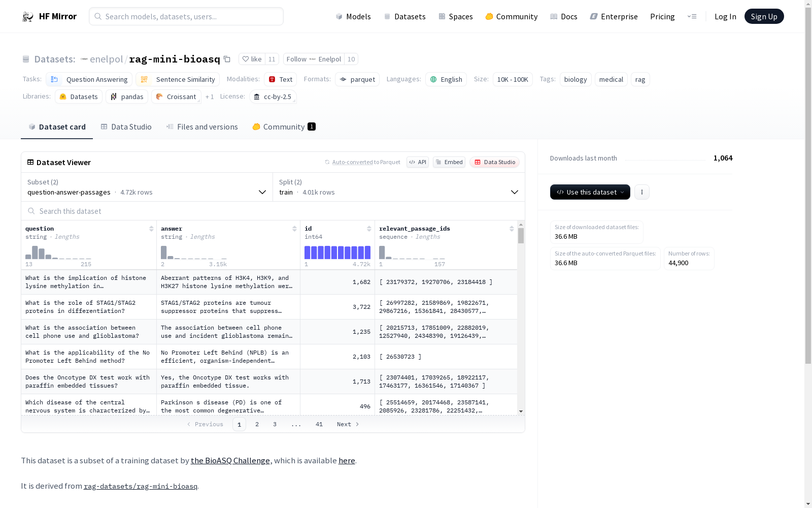The width and height of the screenshot is (812, 508).
Task: Follow Enelpol button
Action: (314, 59)
